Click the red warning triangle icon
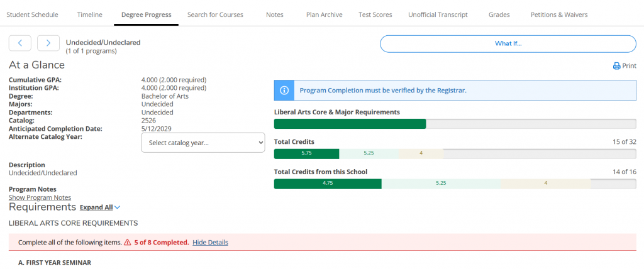Viewport: 644px width, 269px height. pos(127,243)
